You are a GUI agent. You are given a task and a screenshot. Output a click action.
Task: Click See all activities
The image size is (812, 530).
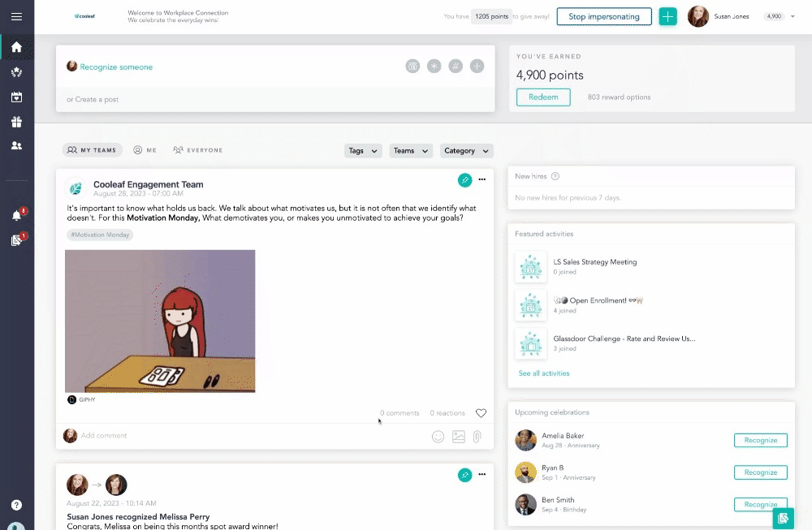pos(544,373)
